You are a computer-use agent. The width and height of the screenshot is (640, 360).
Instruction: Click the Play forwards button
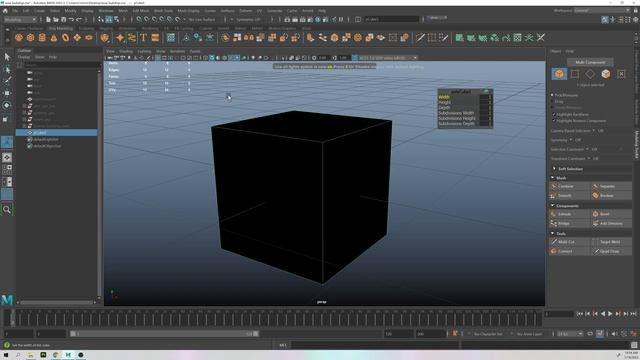tap(610, 314)
